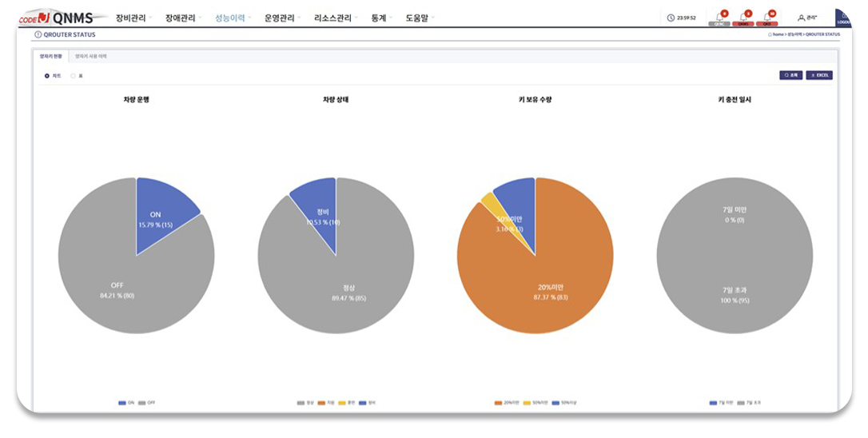This screenshot has width=868, height=438.
Task: Toggle the gray 정상 legend swatch
Action: 301,403
